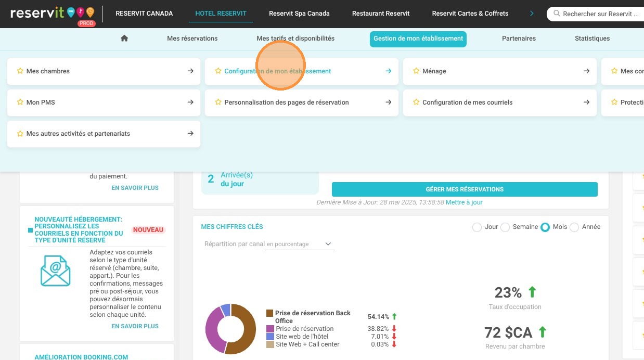Open Mes chambres card

click(104, 71)
